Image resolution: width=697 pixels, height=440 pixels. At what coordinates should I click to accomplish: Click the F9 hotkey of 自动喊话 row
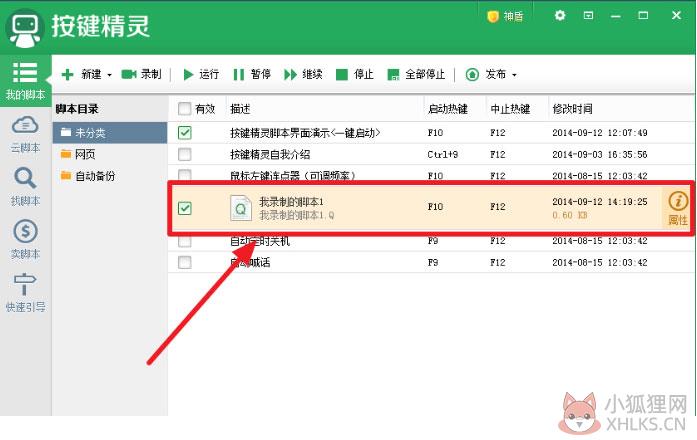click(433, 262)
